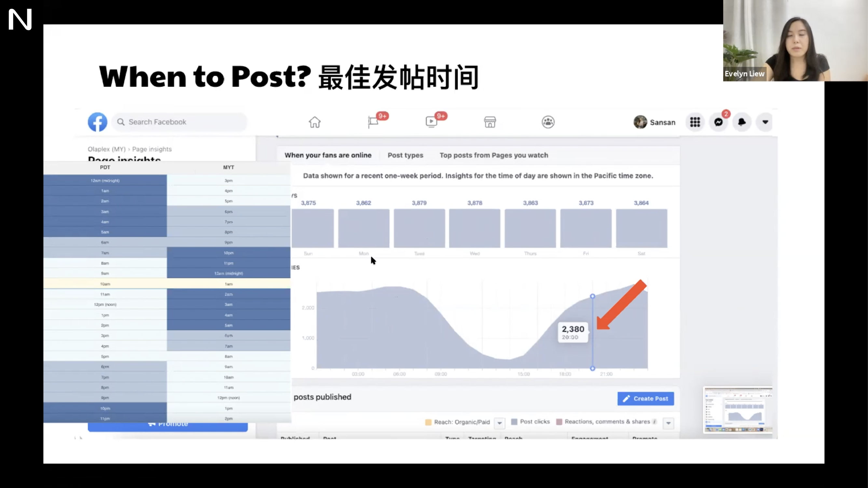Select the When your fans are online tab
Image resolution: width=868 pixels, height=488 pixels.
coord(328,155)
